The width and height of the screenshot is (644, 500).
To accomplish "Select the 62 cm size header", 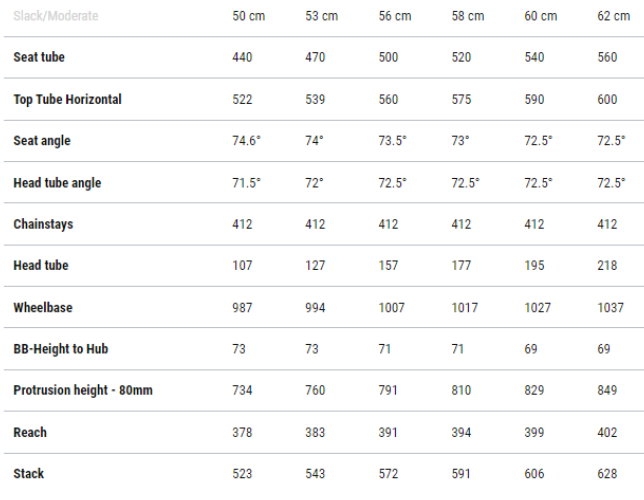I will 613,16.
